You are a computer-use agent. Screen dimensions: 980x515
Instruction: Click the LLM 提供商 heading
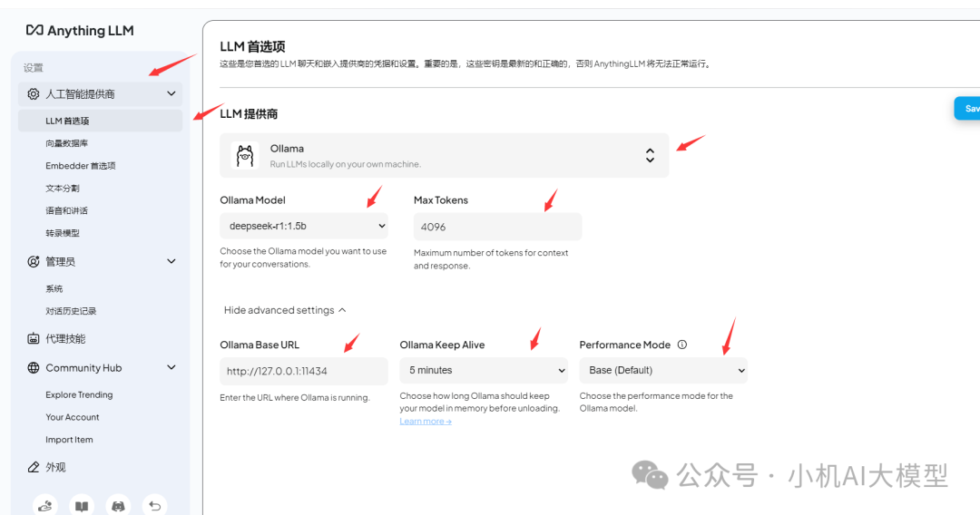(x=249, y=113)
